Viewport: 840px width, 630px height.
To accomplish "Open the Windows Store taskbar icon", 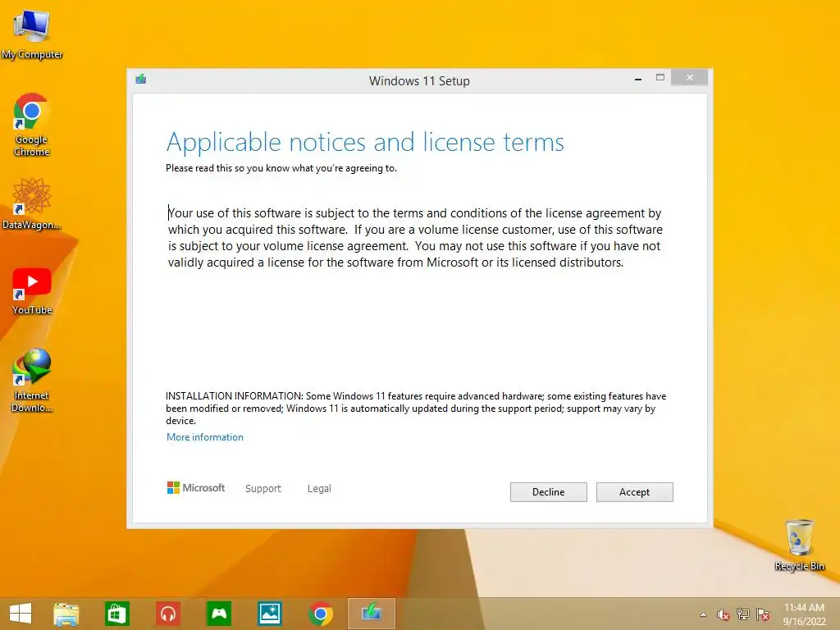I will (x=116, y=614).
